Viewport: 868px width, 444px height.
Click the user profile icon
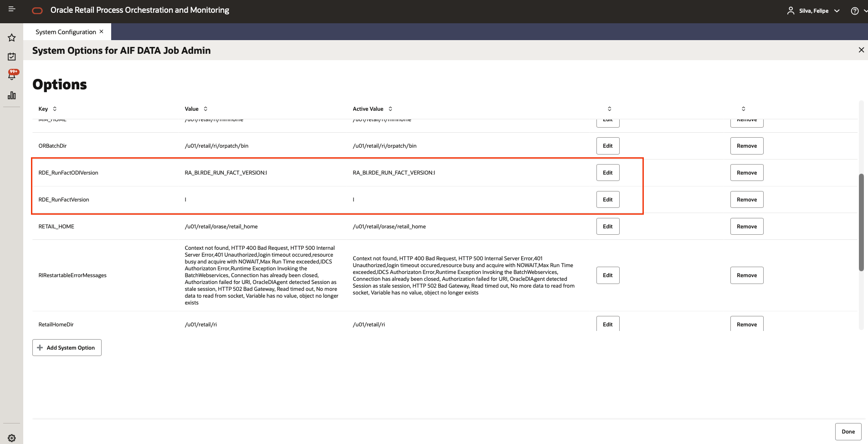coord(791,10)
